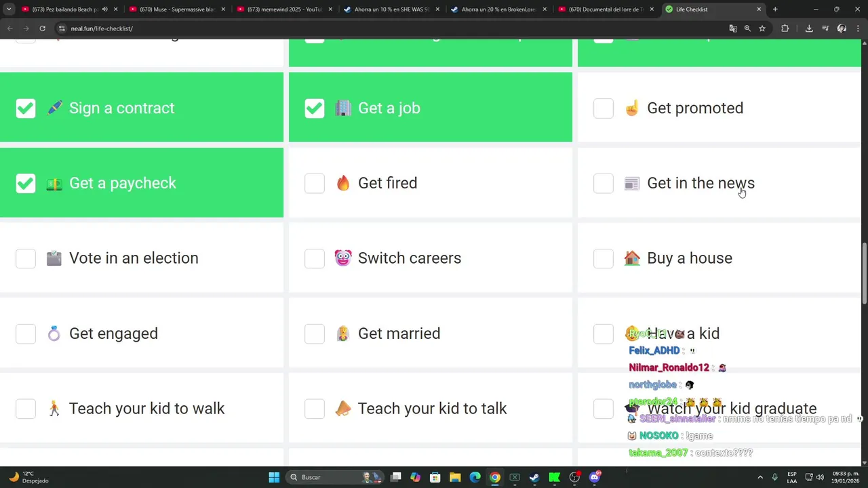Open the tab search dropdown

coord(9,9)
